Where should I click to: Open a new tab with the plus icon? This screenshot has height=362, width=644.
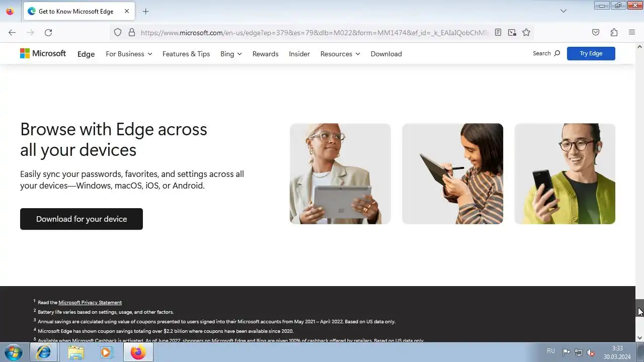pyautogui.click(x=145, y=11)
